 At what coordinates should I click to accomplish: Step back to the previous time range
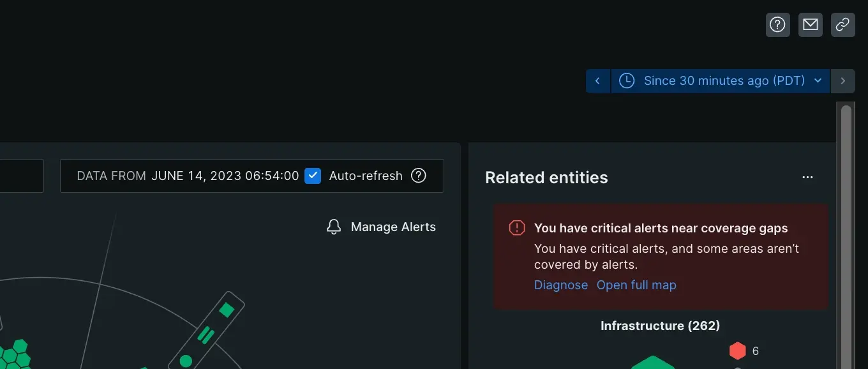[598, 81]
